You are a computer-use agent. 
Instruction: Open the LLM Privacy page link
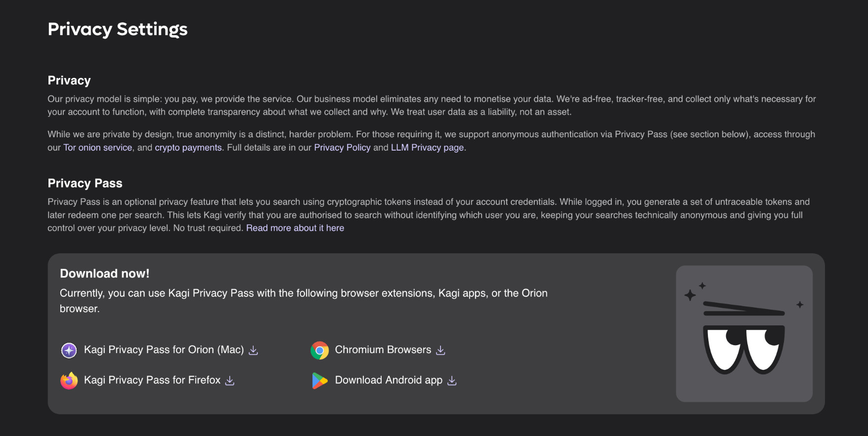pyautogui.click(x=428, y=148)
